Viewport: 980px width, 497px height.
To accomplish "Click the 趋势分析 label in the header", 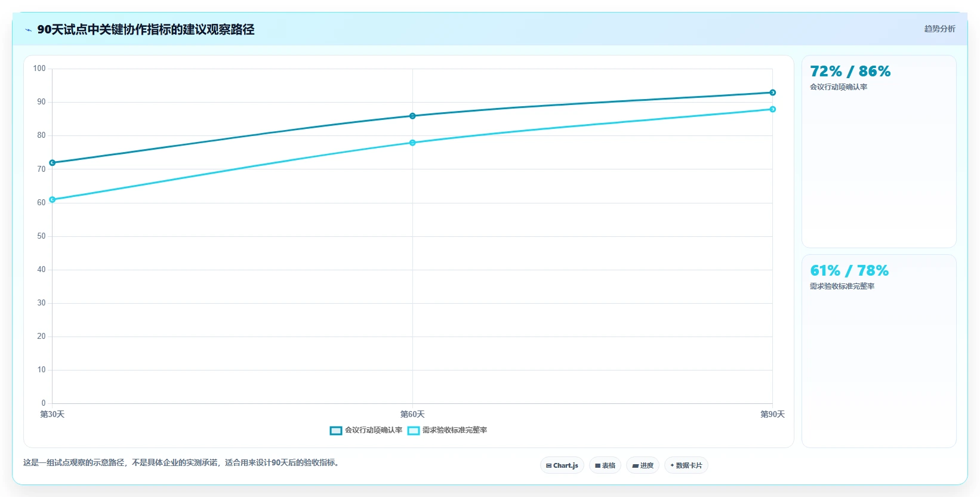I will point(939,29).
